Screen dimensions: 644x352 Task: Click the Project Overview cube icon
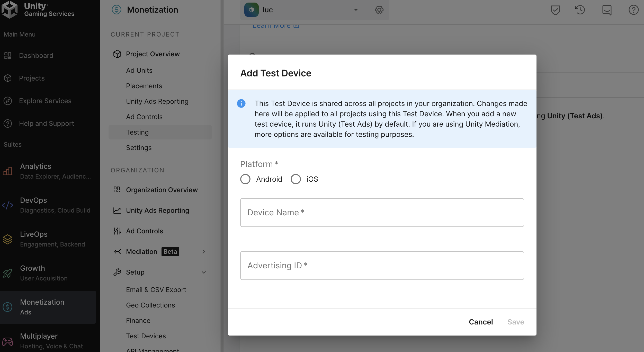tap(117, 54)
